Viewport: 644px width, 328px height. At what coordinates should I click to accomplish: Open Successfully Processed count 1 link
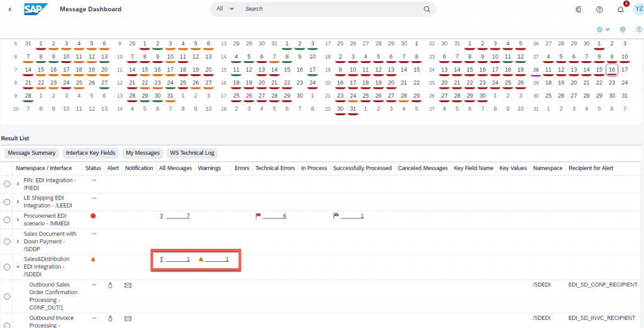click(352, 216)
